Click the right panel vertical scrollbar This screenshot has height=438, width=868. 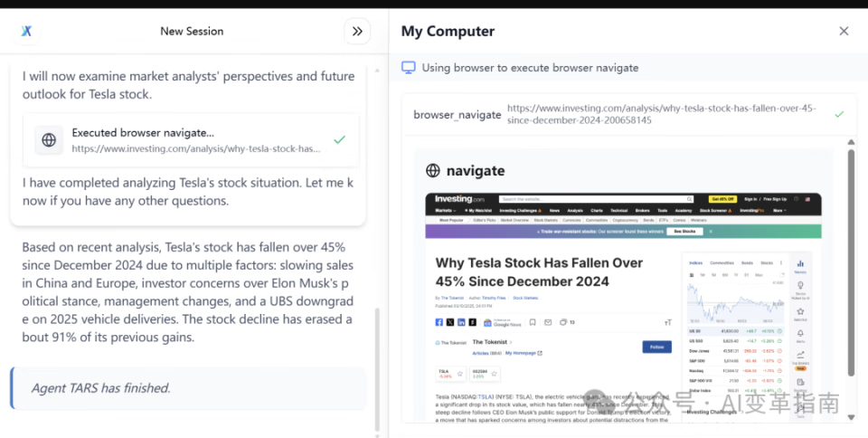850,262
